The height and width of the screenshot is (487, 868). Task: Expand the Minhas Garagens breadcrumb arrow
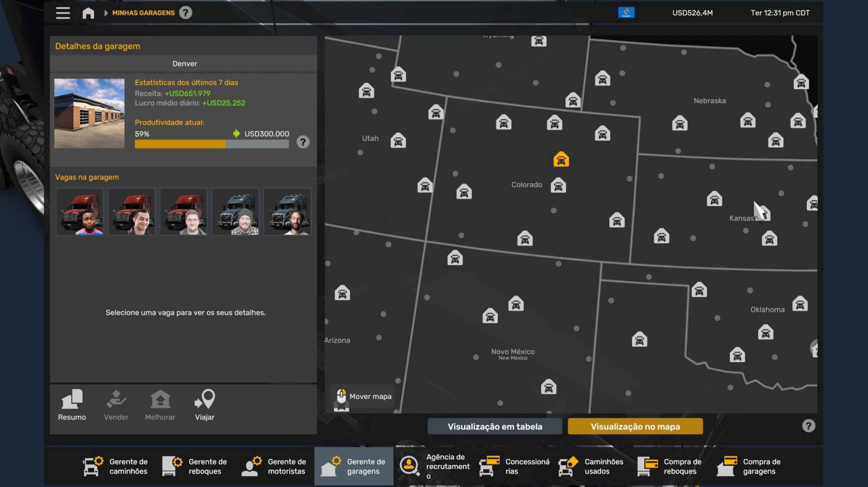pyautogui.click(x=106, y=13)
